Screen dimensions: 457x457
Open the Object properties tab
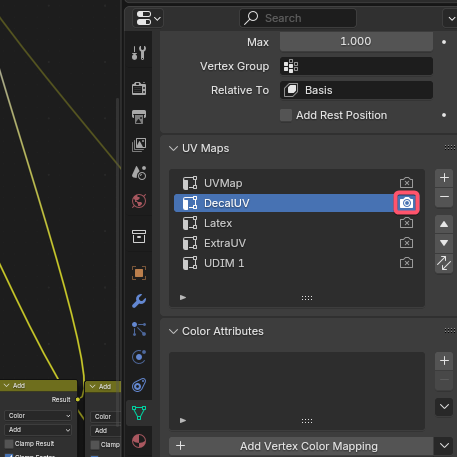(139, 273)
